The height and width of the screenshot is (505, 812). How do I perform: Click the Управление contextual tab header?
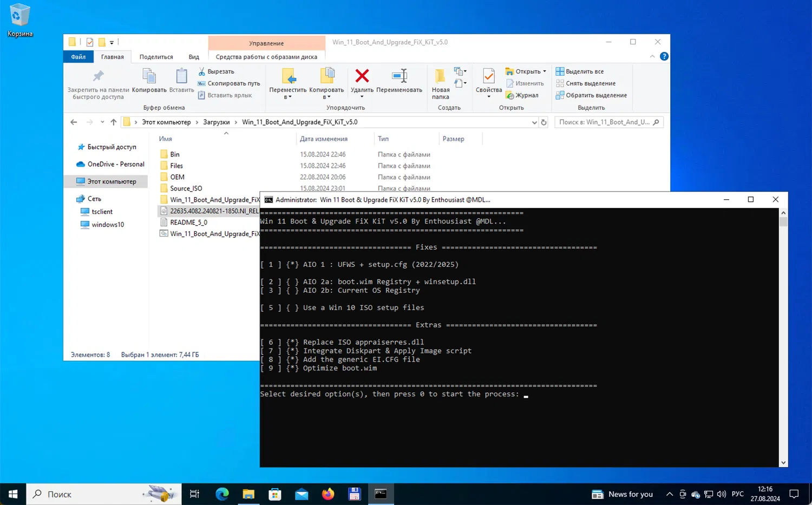pyautogui.click(x=266, y=43)
